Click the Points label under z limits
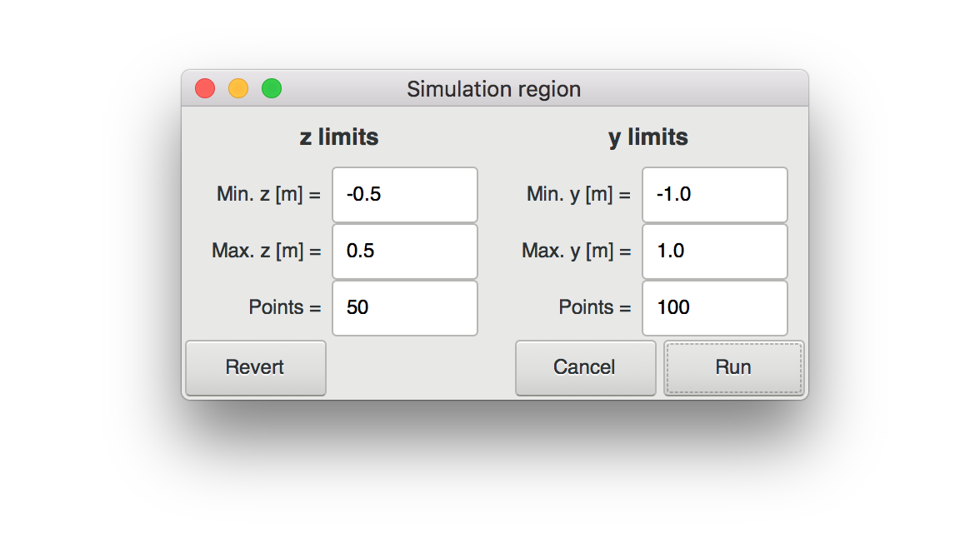 pos(285,307)
